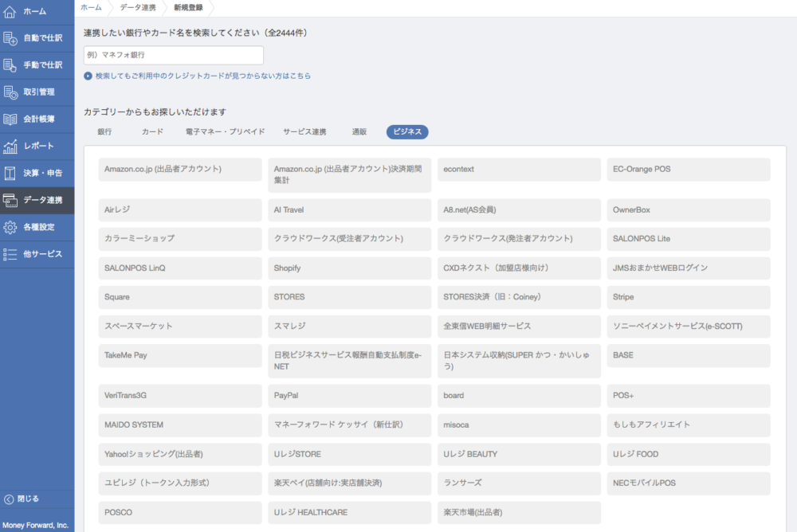797x532 pixels.
Task: Go to ホーム in the breadcrumb
Action: tap(91, 8)
